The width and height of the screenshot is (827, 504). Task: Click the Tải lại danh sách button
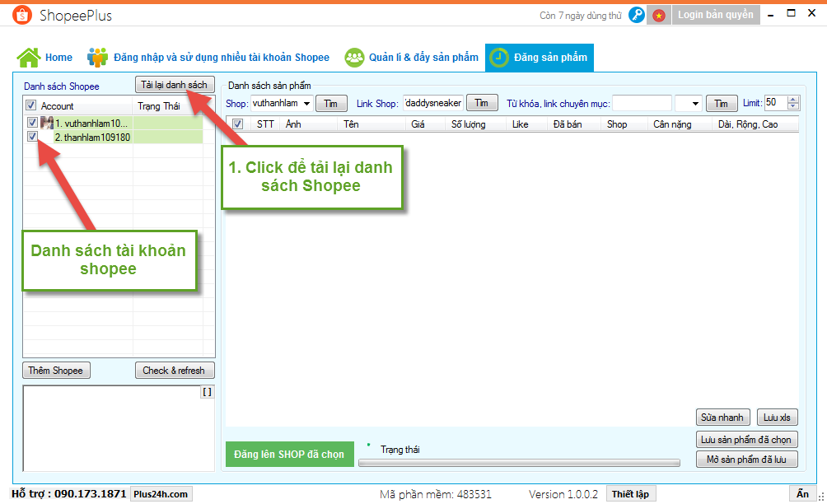174,85
